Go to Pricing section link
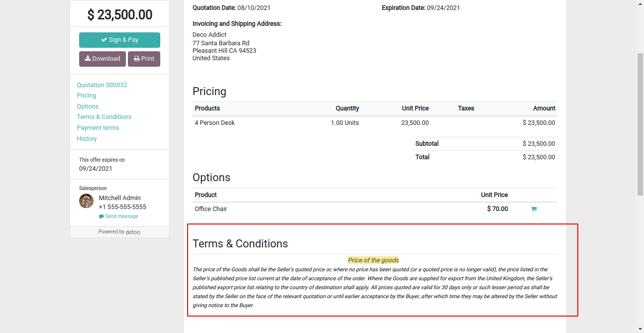Screen dimensions: 644x333 [87, 96]
